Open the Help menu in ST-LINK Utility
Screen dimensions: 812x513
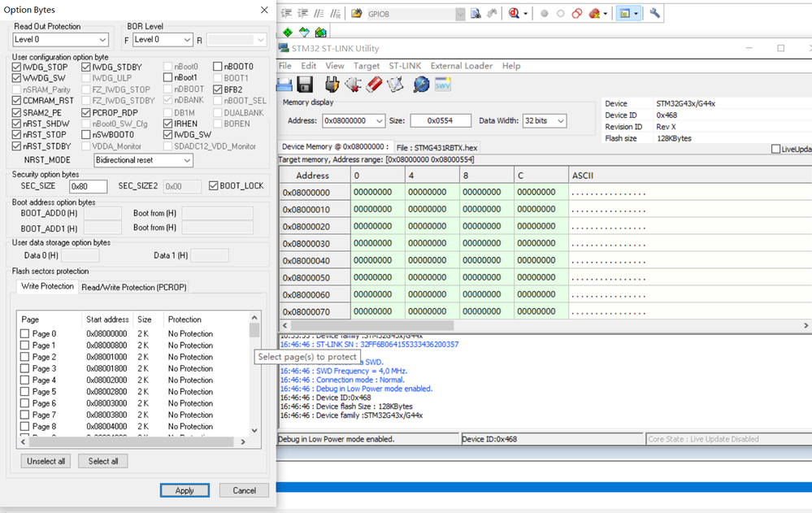[x=511, y=66]
